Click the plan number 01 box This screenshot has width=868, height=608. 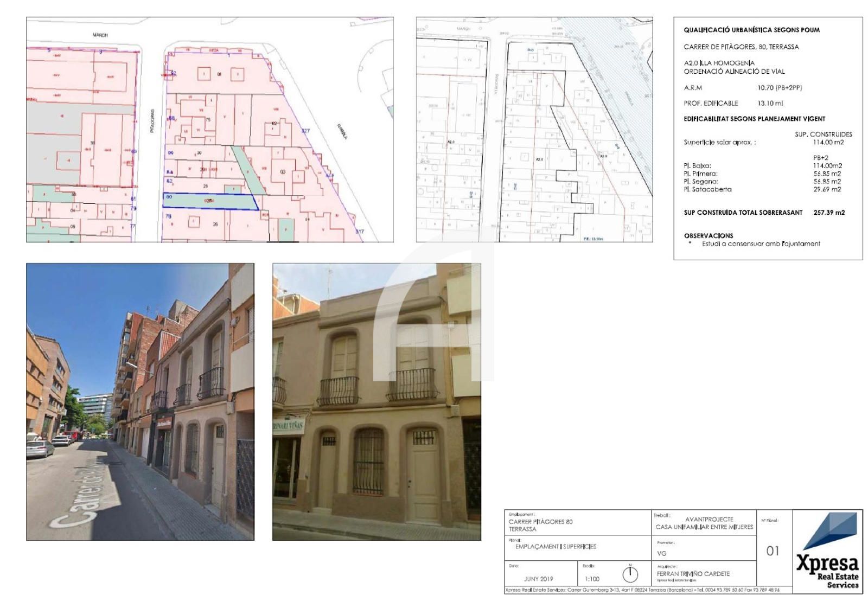pos(773,551)
